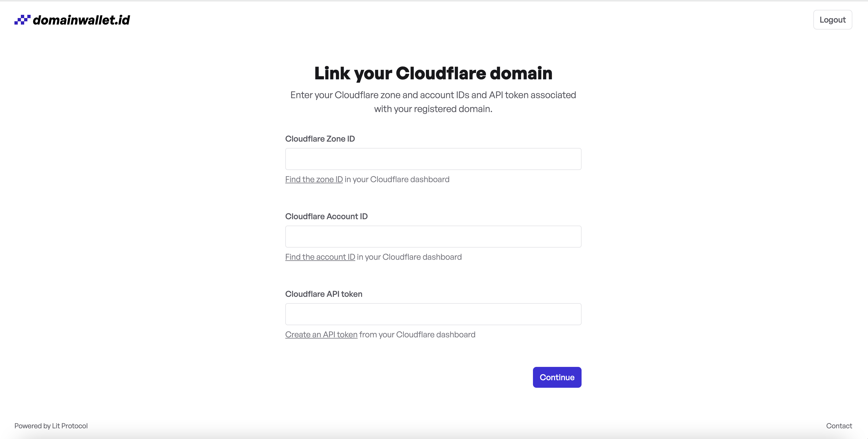Submit the form with the Continue button

coord(557,377)
